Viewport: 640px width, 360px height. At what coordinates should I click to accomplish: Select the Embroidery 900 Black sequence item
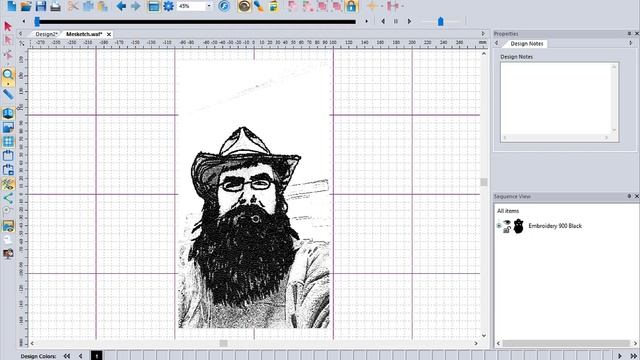(555, 226)
